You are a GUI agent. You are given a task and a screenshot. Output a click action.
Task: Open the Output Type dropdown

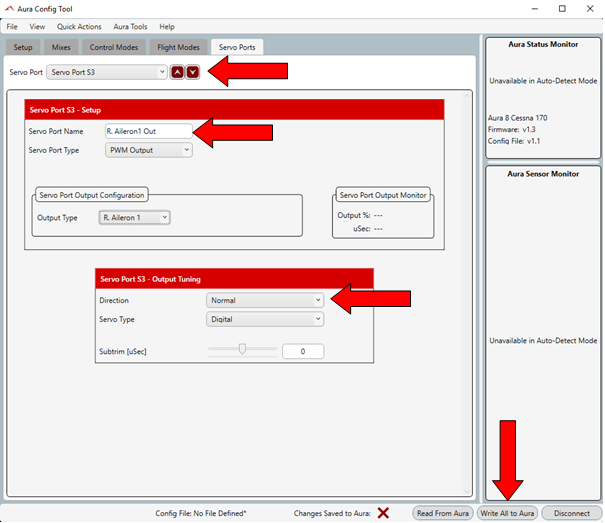click(135, 217)
